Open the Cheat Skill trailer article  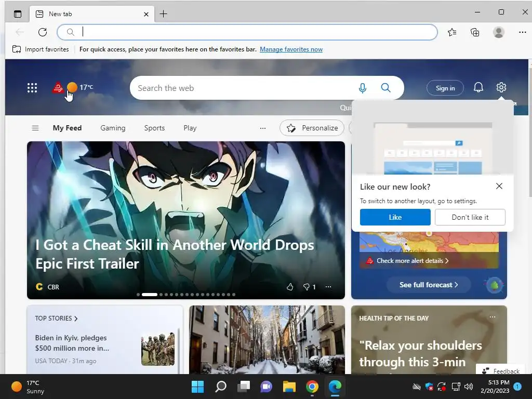tap(175, 254)
